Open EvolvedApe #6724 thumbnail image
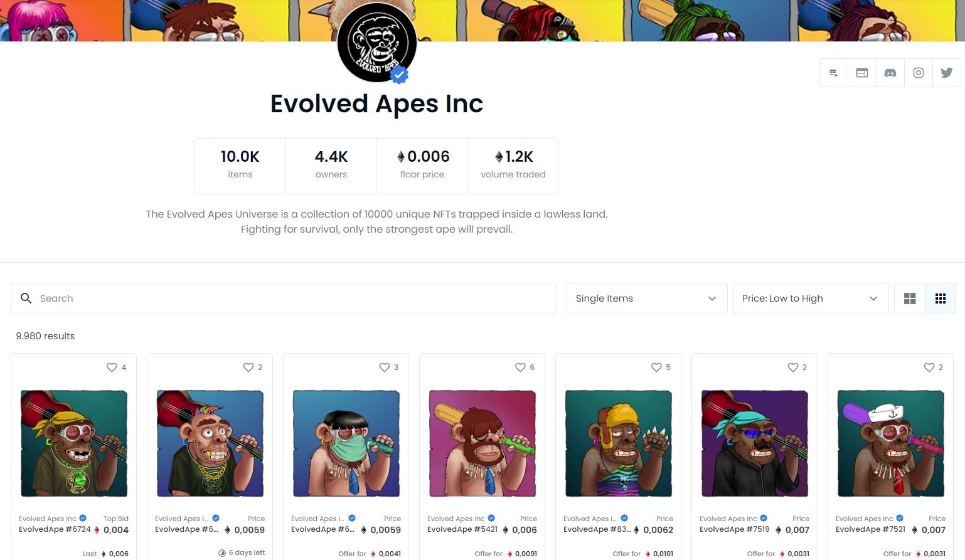 point(74,443)
